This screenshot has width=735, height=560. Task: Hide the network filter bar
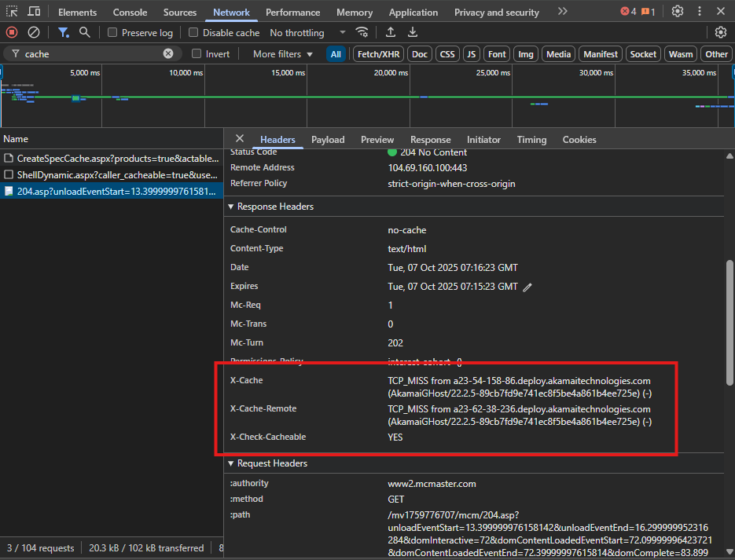tap(62, 32)
